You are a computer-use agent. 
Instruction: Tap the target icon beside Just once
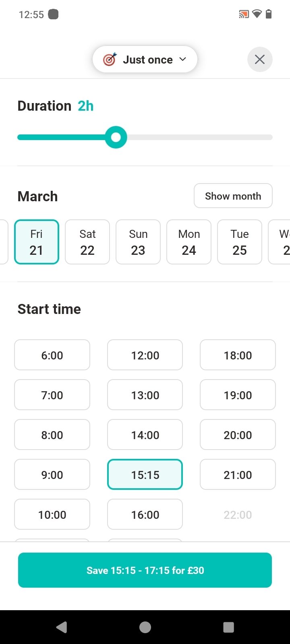click(110, 60)
